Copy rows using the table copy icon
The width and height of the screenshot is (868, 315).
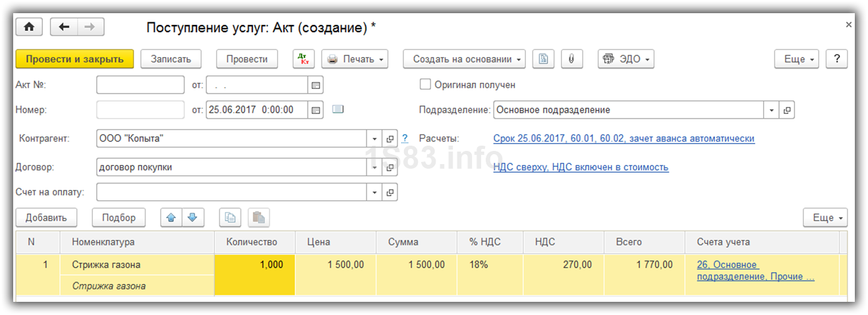(x=230, y=217)
